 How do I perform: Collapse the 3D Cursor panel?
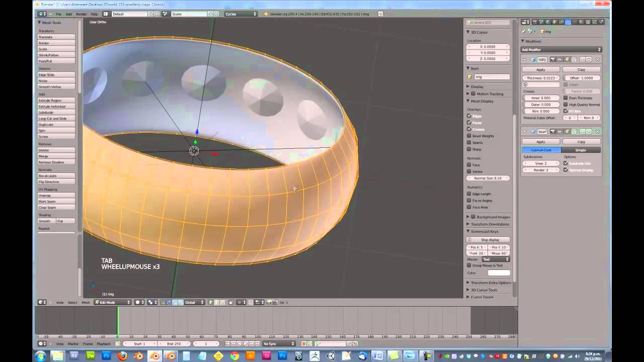[468, 32]
